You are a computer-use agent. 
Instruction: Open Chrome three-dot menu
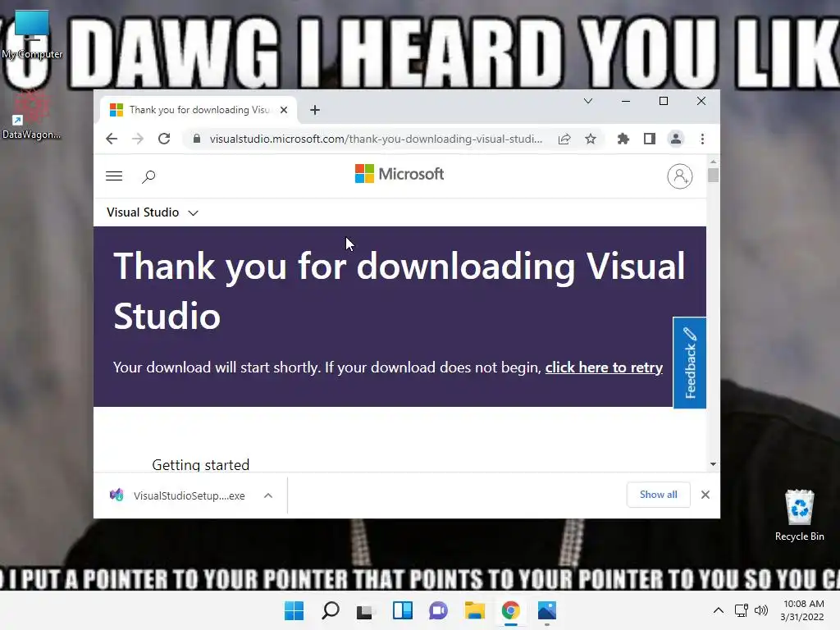click(702, 139)
